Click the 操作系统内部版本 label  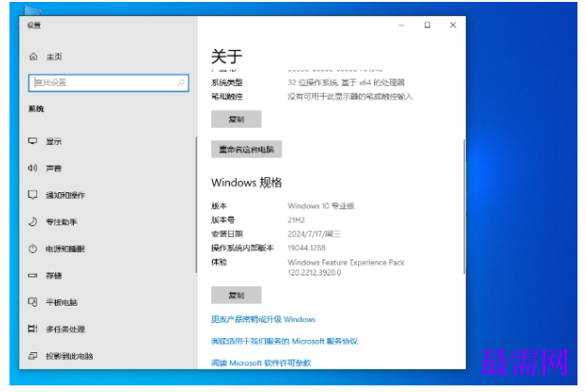tap(242, 248)
